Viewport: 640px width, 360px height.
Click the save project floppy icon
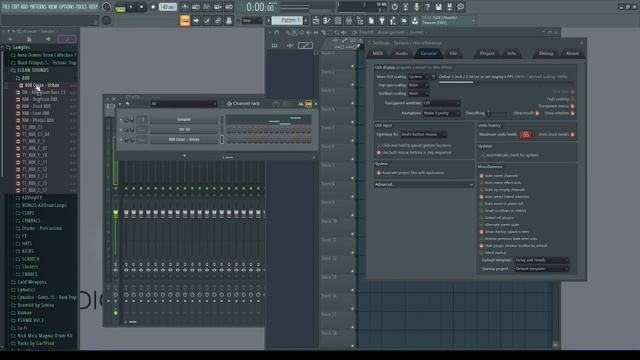tap(438, 7)
